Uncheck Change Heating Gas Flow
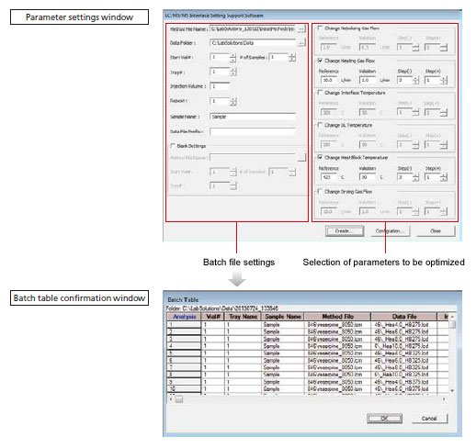Screen dimensions: 476x448 [x=320, y=61]
